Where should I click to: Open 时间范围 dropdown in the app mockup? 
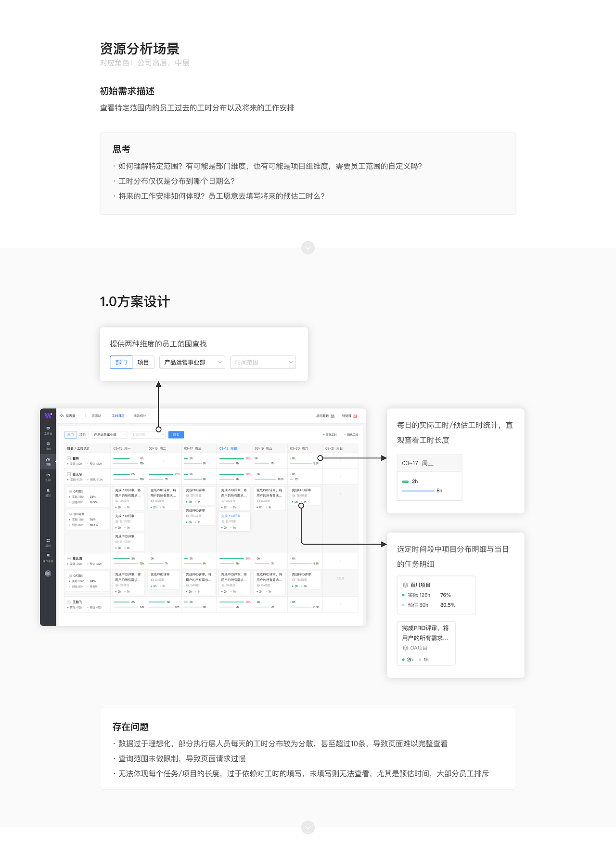coord(148,435)
